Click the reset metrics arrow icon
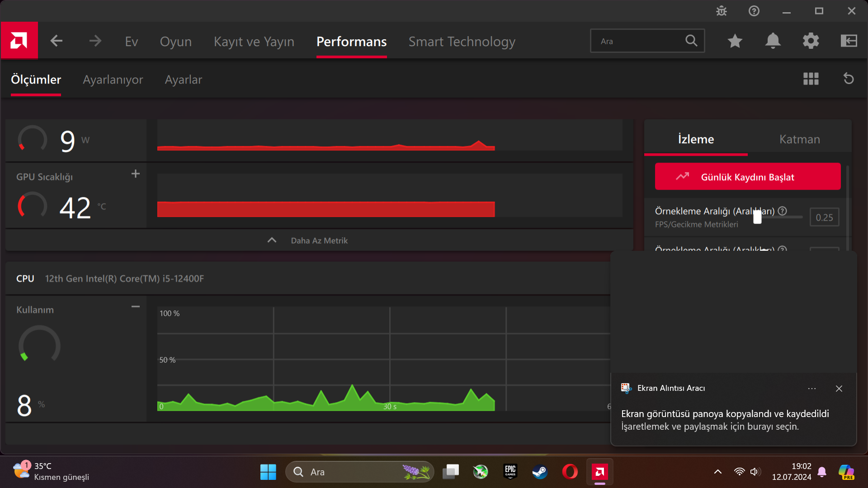This screenshot has height=488, width=868. pyautogui.click(x=849, y=79)
